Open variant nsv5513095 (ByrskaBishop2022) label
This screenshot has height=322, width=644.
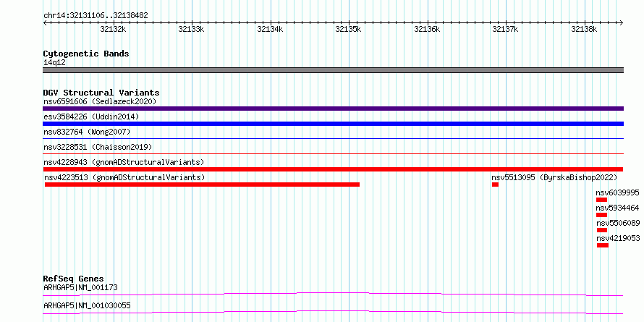tap(554, 177)
